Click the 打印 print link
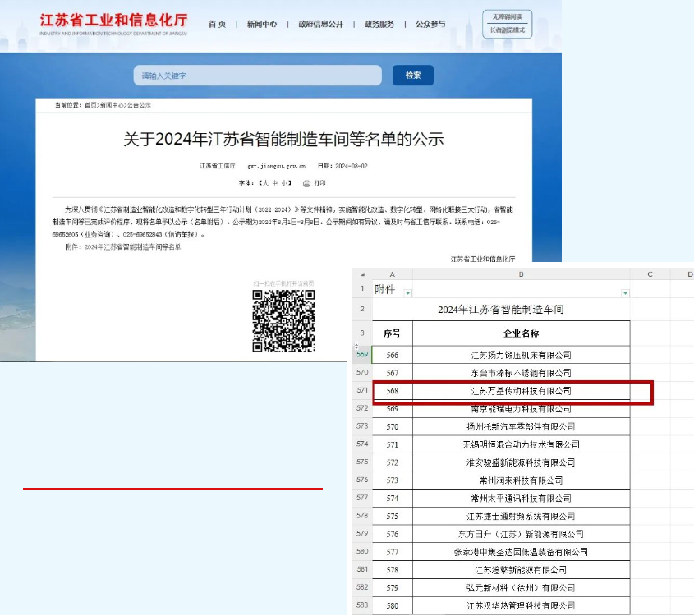This screenshot has width=694, height=616. (320, 183)
